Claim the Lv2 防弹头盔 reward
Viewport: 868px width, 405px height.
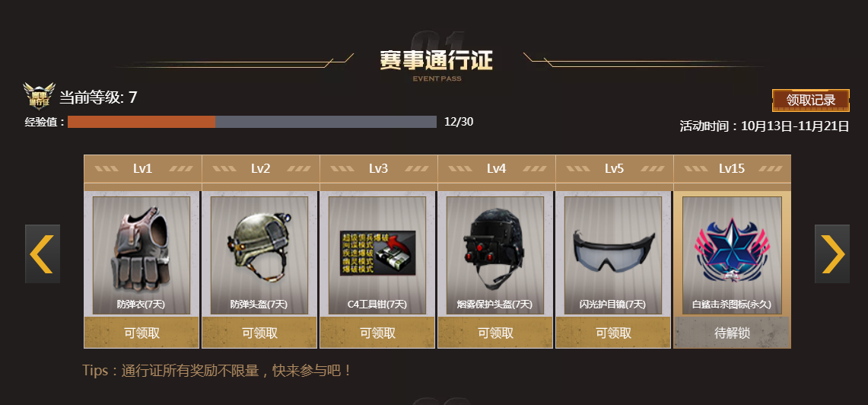259,333
